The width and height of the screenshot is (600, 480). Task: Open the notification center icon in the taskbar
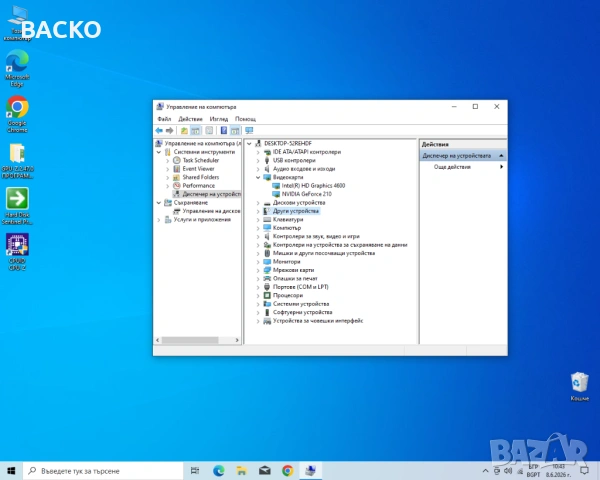[584, 471]
